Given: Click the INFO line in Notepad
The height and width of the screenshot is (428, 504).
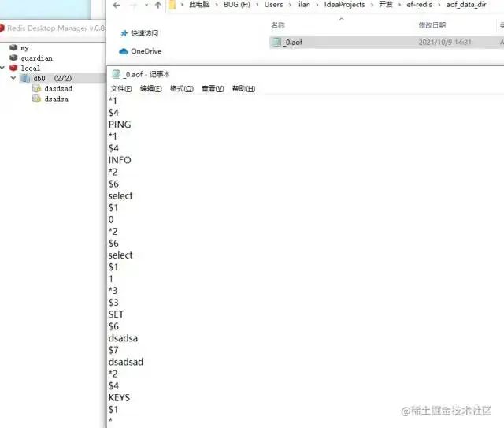Looking at the screenshot, I should (120, 160).
